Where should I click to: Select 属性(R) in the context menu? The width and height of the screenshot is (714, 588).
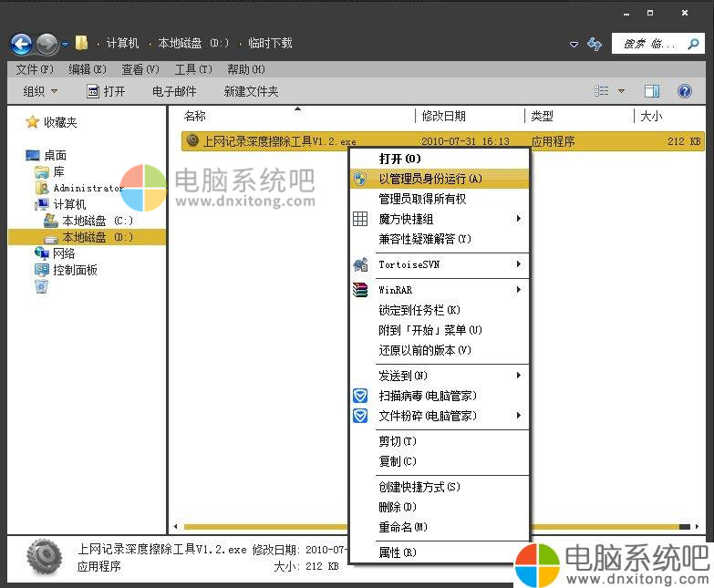(x=398, y=552)
